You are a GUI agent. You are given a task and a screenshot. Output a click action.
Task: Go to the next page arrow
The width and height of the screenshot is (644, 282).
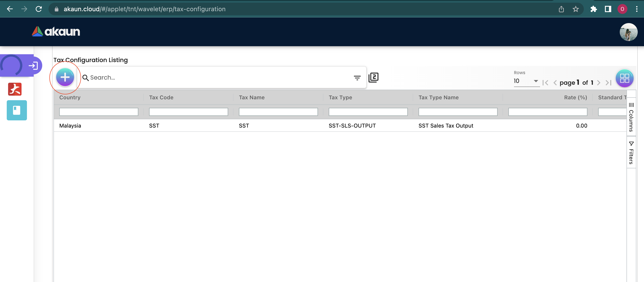tap(598, 83)
